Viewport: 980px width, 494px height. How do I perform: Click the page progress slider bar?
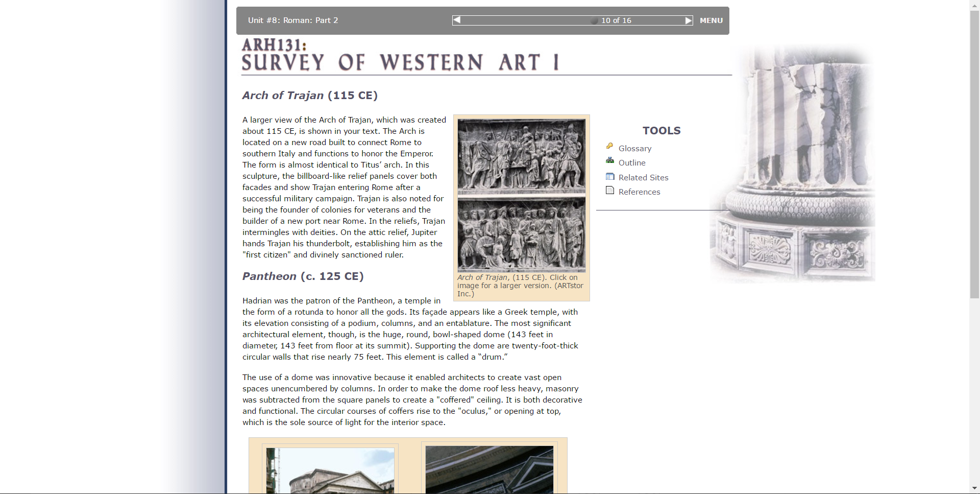pos(573,20)
